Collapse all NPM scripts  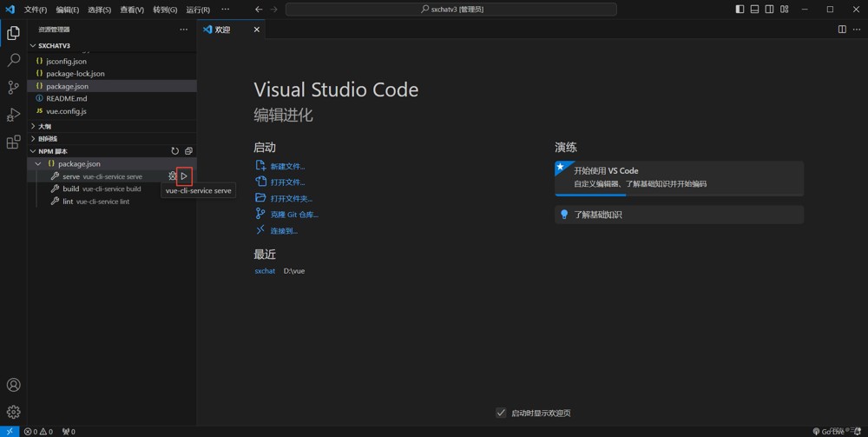188,151
